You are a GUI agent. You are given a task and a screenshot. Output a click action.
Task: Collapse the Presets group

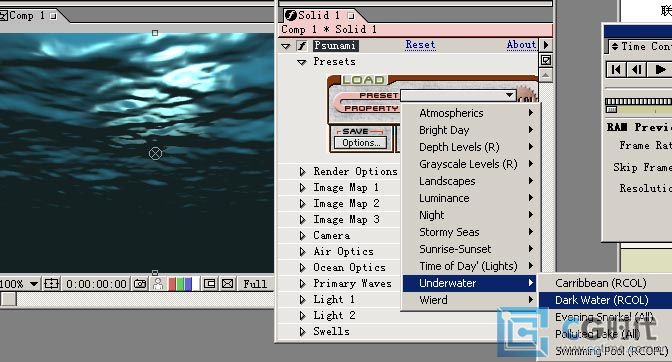click(x=302, y=62)
